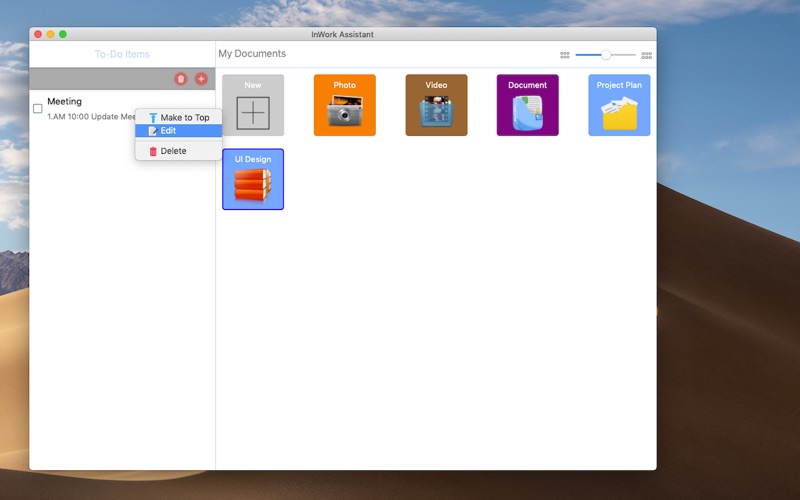Close the InWork Assistant window
Screen dimensions: 800x500
pyautogui.click(x=38, y=34)
